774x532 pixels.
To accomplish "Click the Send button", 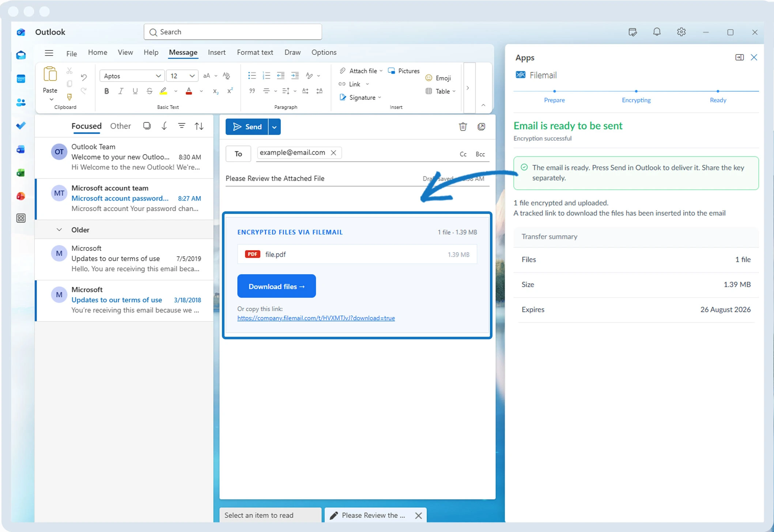I will (x=247, y=127).
